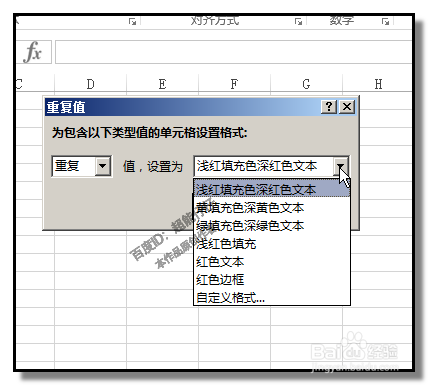Select 黄填充色深黄色文本 option

[272, 208]
